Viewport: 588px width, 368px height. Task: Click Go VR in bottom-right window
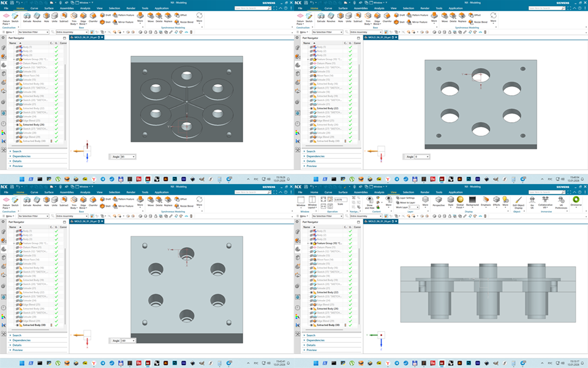click(x=532, y=202)
